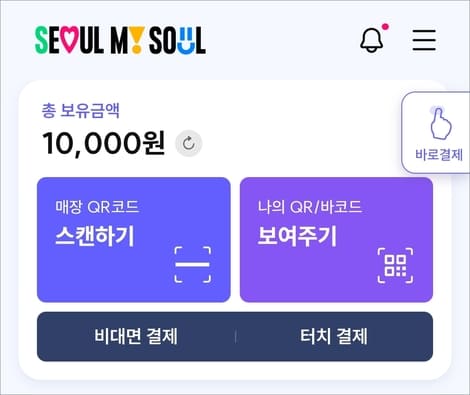Open the hamburger menu
The width and height of the screenshot is (470, 395).
(424, 40)
